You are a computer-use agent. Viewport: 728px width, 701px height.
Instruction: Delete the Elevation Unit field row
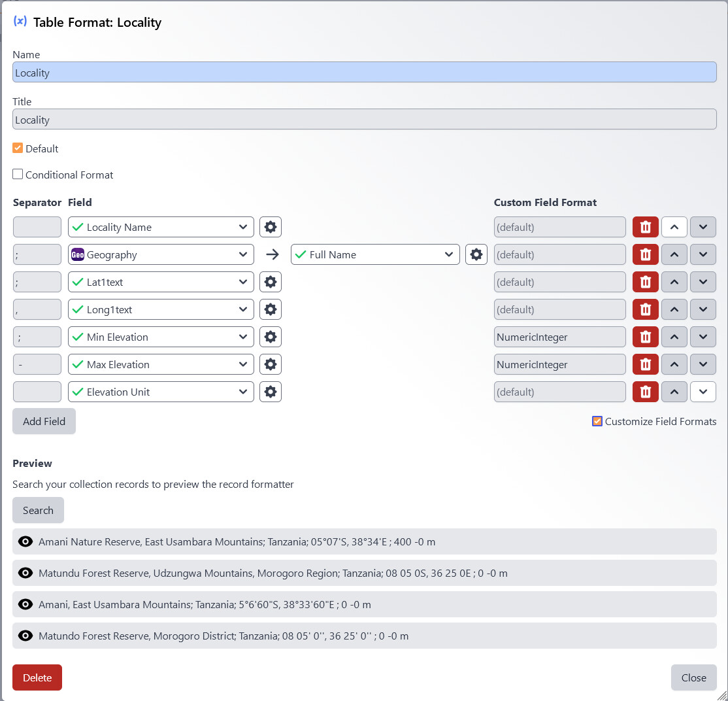tap(646, 392)
